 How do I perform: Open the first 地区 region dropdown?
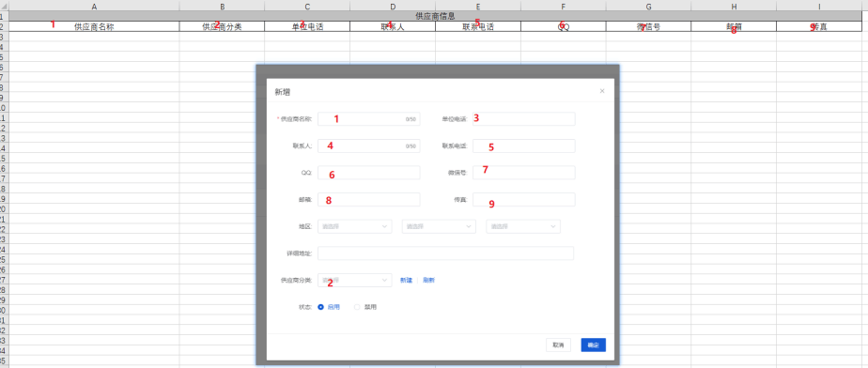click(x=355, y=226)
